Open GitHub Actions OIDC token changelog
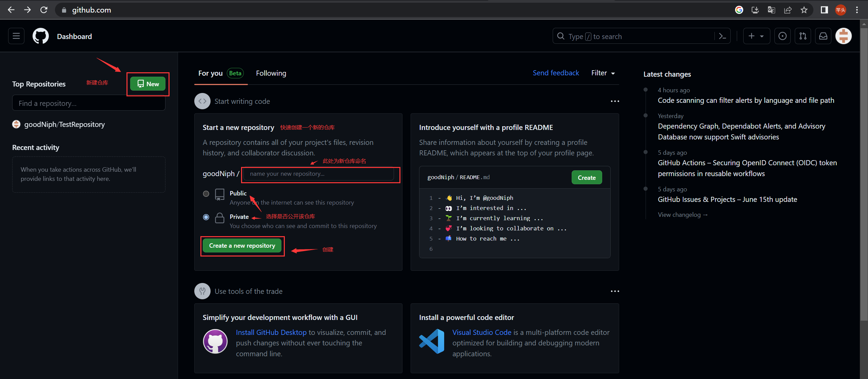868x379 pixels. 747,168
